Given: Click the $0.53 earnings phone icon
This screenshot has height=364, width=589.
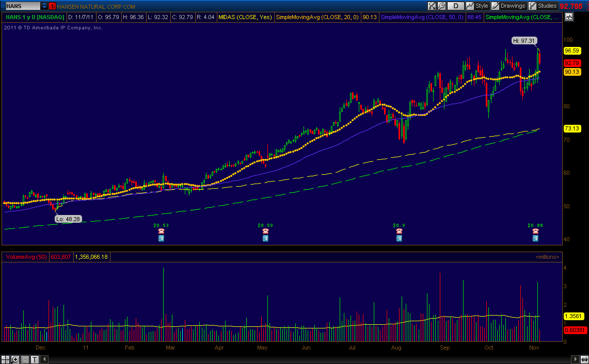Looking at the screenshot, I should (x=161, y=231).
